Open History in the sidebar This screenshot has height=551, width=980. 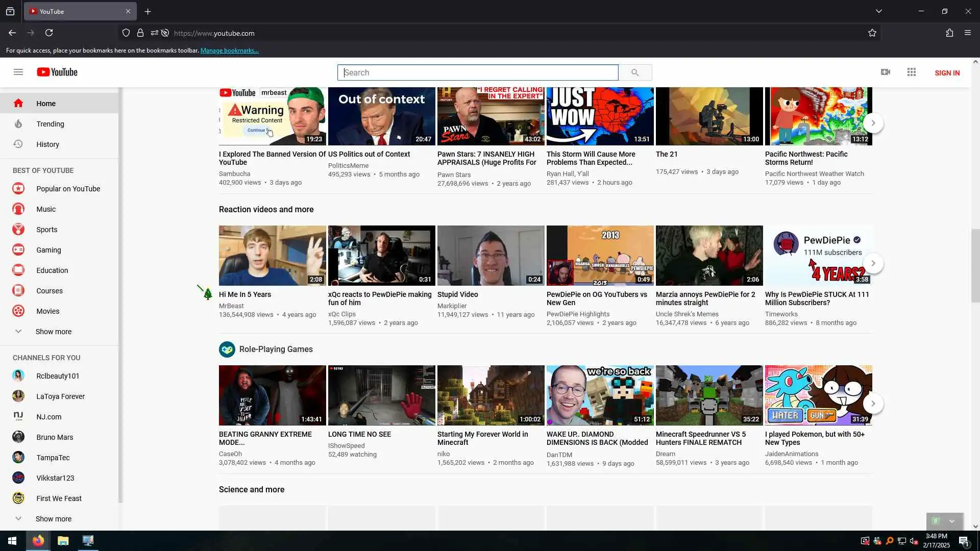47,144
